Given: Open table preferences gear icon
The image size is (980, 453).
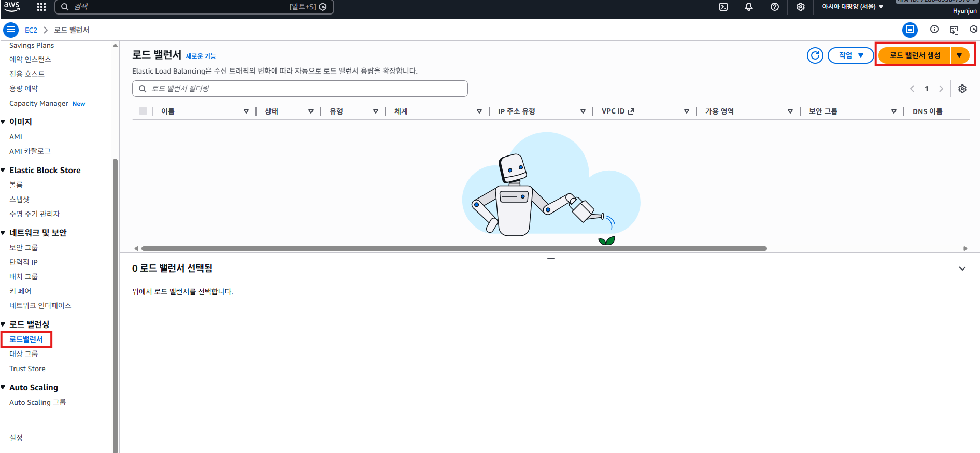Looking at the screenshot, I should click(x=962, y=89).
